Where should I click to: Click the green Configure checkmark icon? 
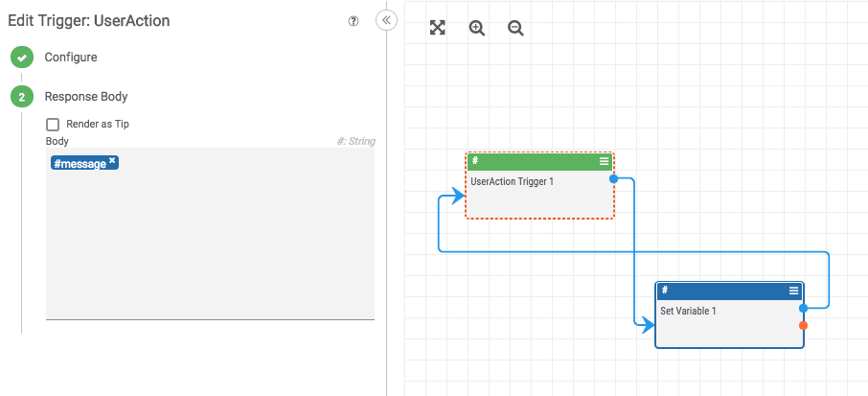[22, 58]
